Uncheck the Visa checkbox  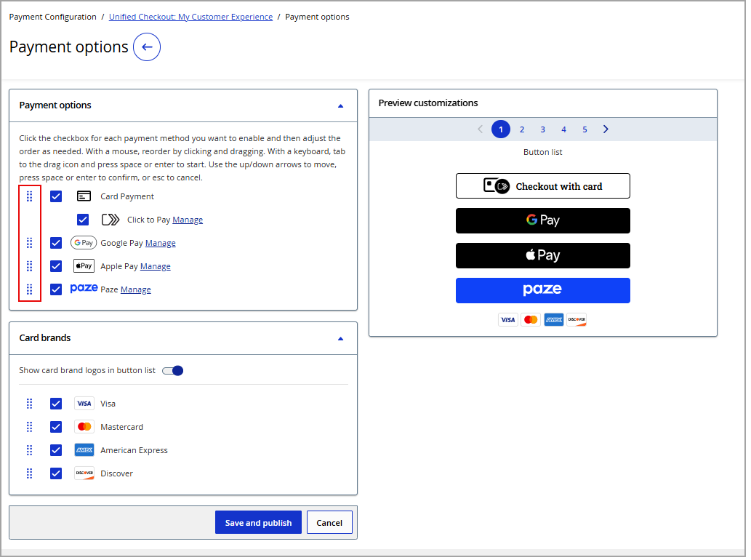56,405
